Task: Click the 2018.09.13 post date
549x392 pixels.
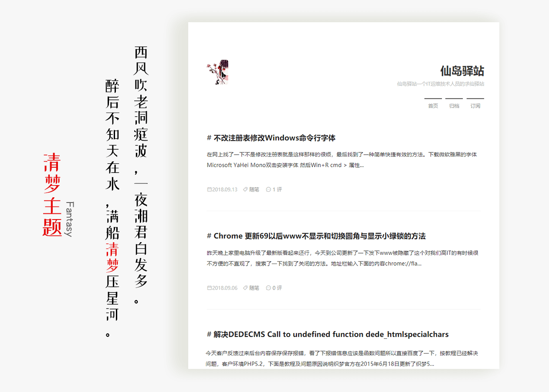Action: [x=225, y=189]
